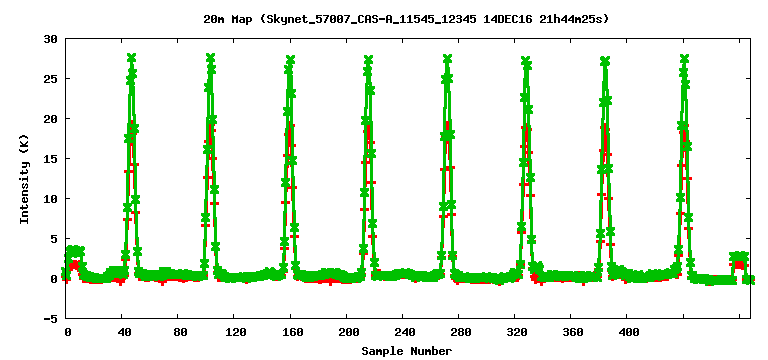Click the small green bump at plot start

click(x=74, y=252)
